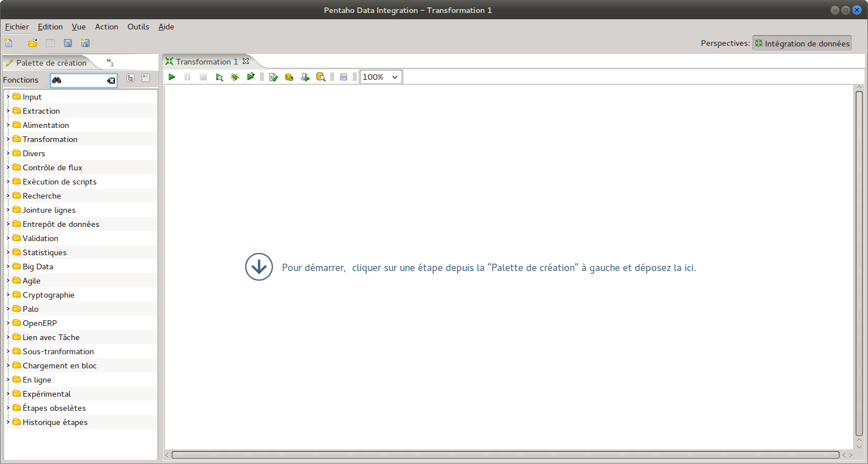
Task: Select the Étapes obselètes category
Action: tap(54, 408)
